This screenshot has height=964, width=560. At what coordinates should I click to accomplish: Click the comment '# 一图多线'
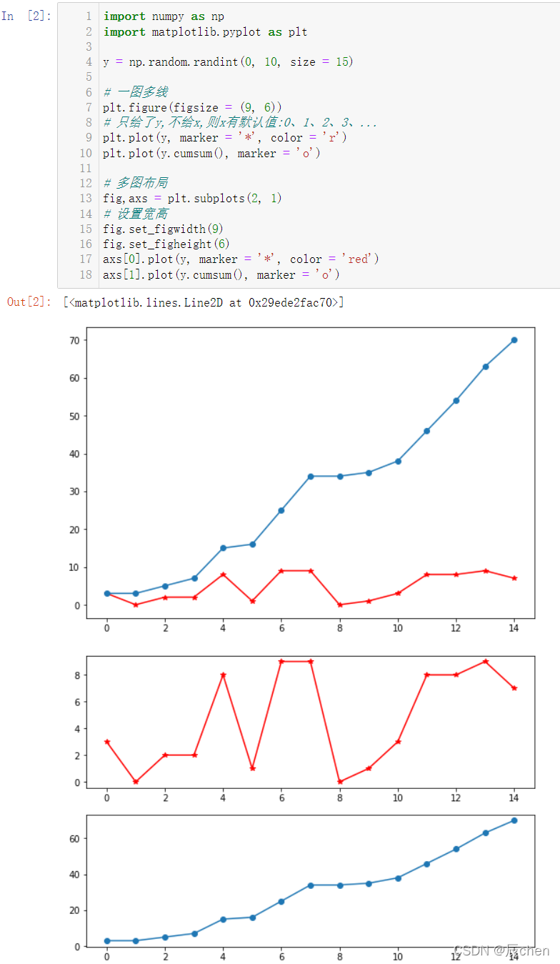pyautogui.click(x=135, y=91)
